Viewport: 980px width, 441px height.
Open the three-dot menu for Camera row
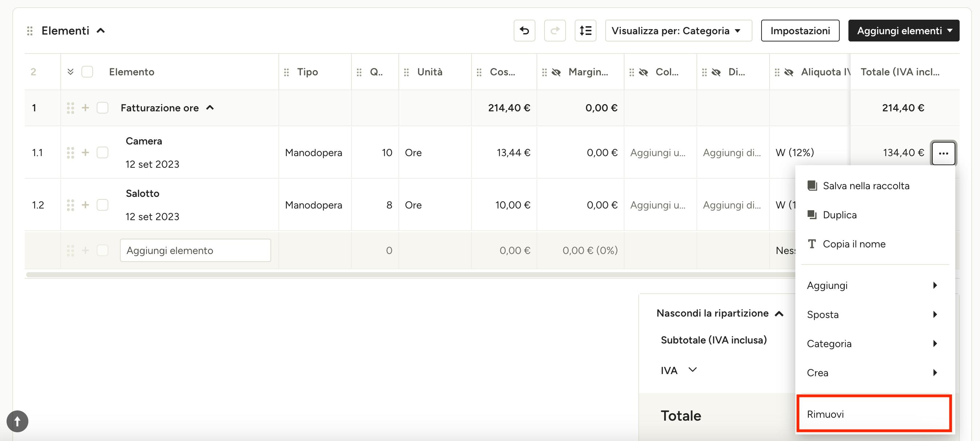[x=943, y=153]
